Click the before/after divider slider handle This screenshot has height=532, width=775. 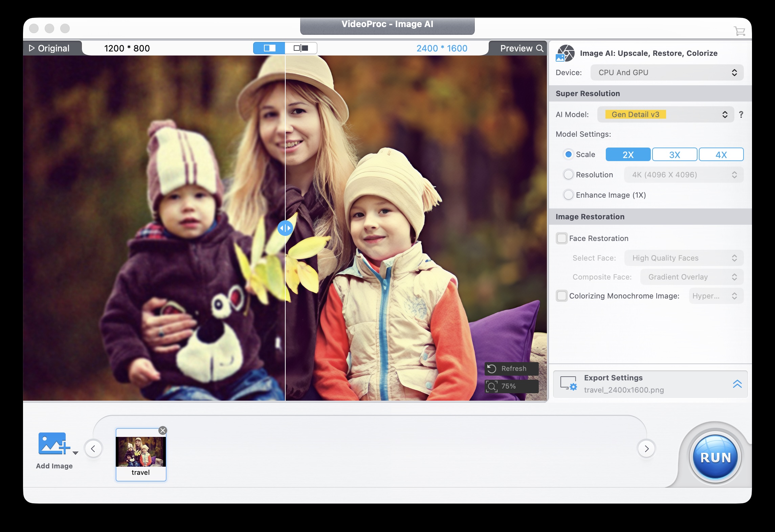(285, 228)
